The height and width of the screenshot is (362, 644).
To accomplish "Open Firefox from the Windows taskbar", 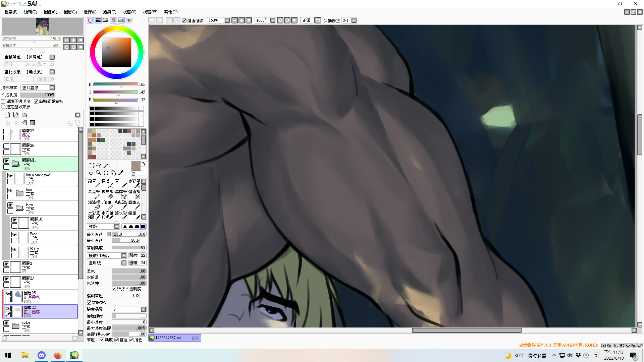I will tap(58, 355).
